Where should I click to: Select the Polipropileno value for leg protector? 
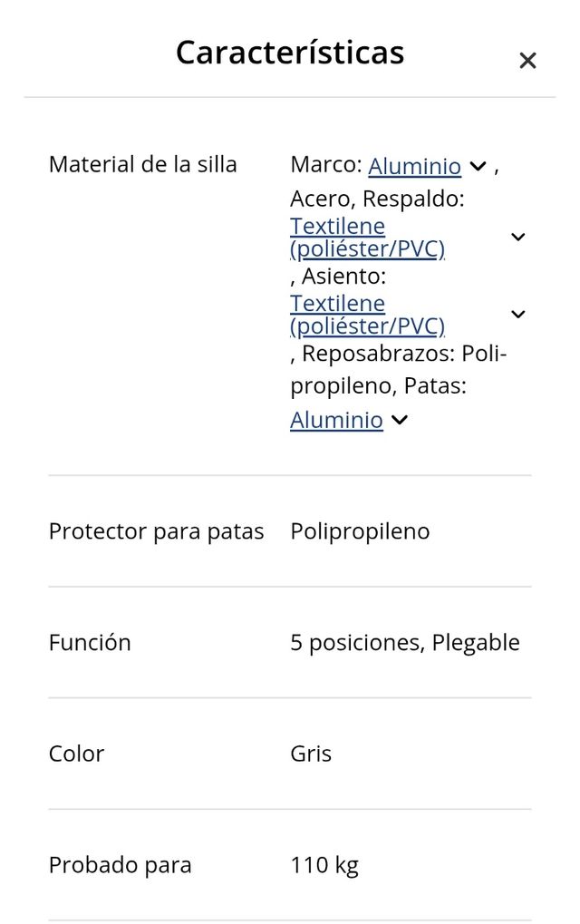[x=360, y=530]
